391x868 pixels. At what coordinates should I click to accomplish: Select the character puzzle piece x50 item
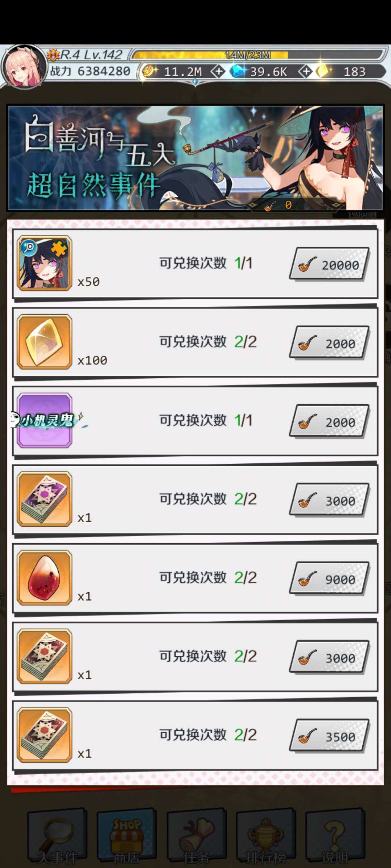[x=45, y=263]
